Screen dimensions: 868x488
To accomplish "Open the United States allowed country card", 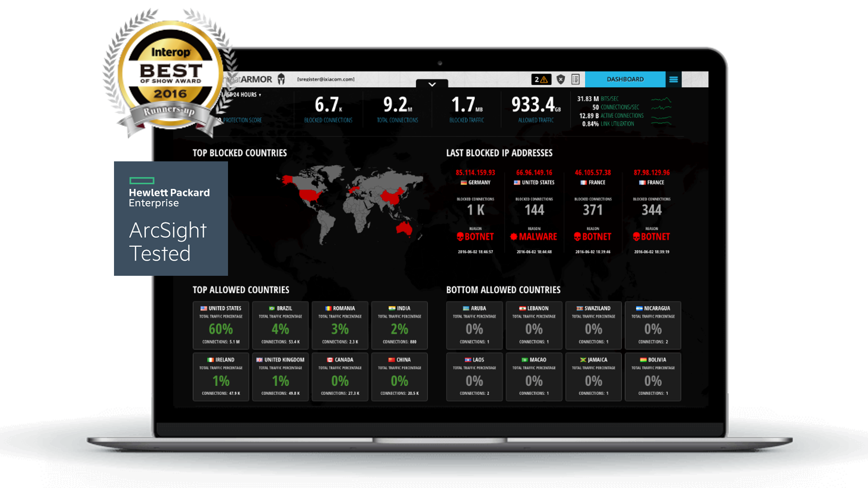I will pos(221,326).
